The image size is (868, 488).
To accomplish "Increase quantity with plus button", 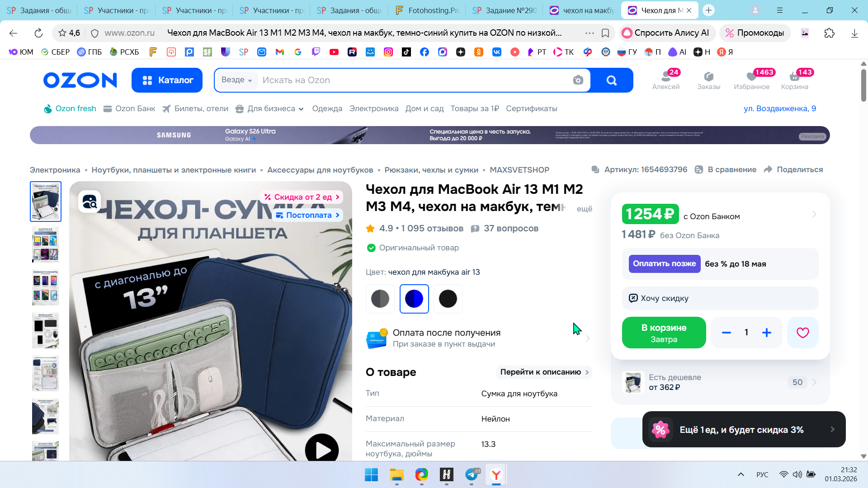I will pos(766,333).
